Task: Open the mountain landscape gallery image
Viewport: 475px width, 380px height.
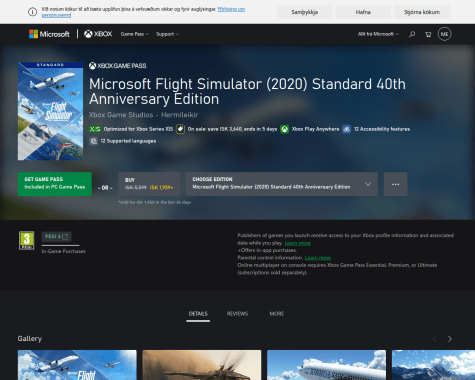Action: coord(433,365)
